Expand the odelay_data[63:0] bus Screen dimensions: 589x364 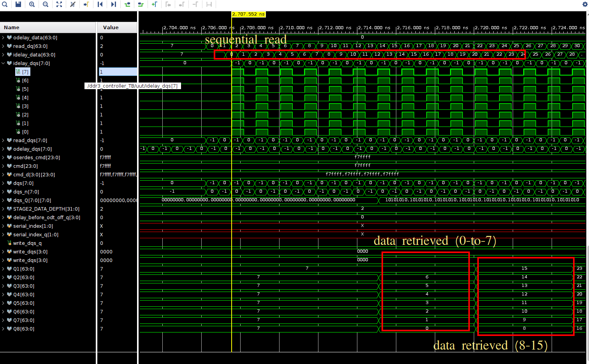(x=4, y=38)
